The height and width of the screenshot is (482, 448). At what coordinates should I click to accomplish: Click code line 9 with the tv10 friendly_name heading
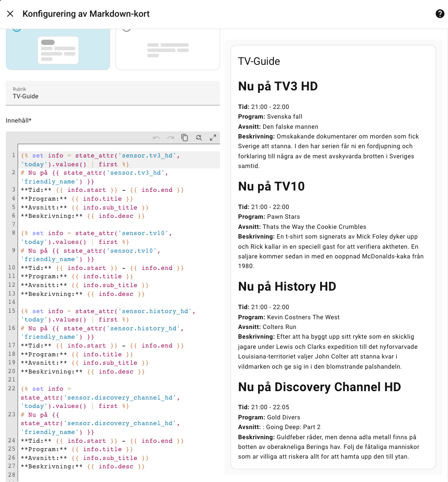91,255
